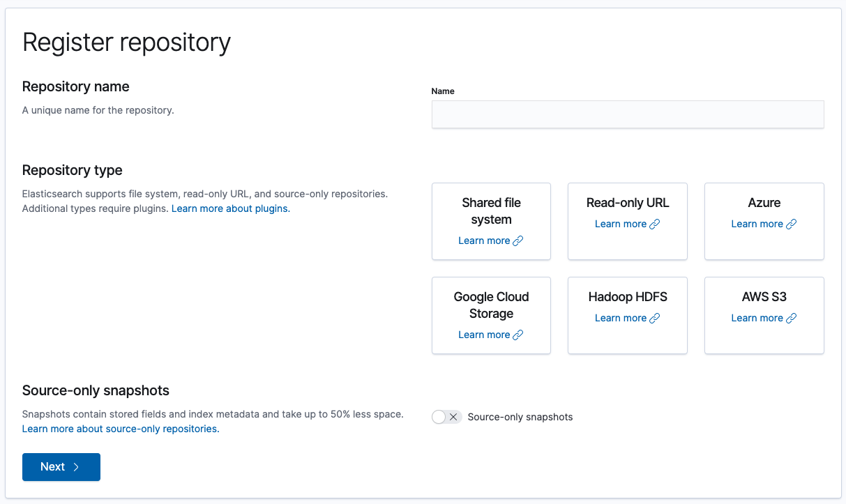846x504 pixels.
Task: Click external link icon under Hadoop HDFS
Action: point(655,319)
